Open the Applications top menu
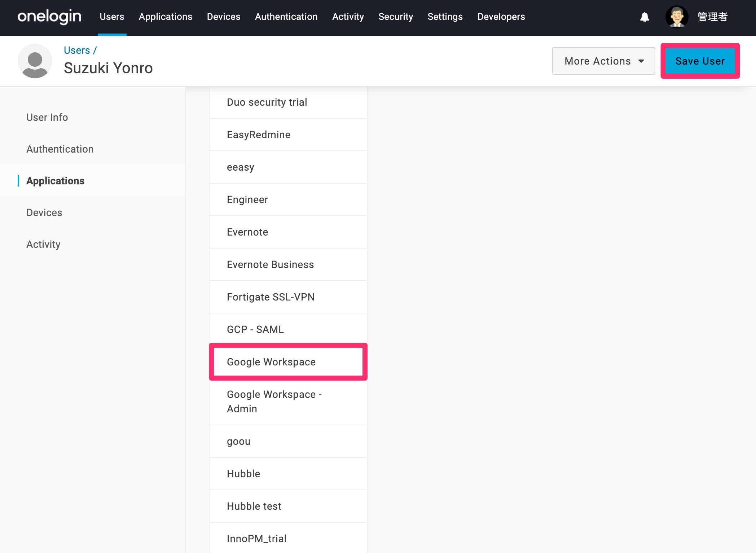 point(166,17)
